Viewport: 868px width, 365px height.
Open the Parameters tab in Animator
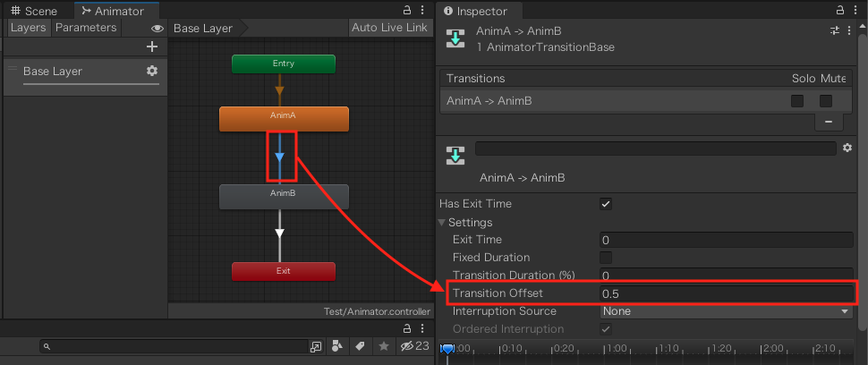tap(86, 28)
